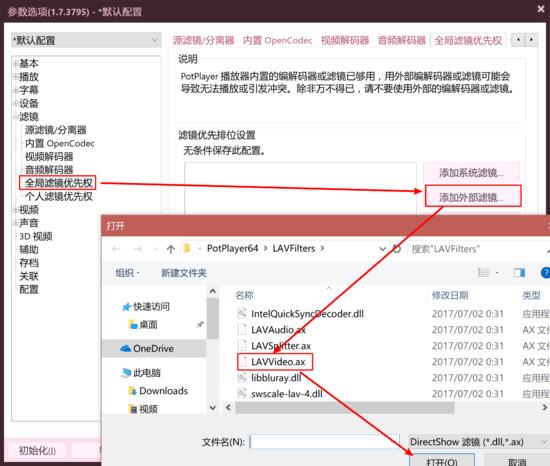Switch to the 视频解码器 tab
Viewport: 550px width, 466px height.
(345, 40)
